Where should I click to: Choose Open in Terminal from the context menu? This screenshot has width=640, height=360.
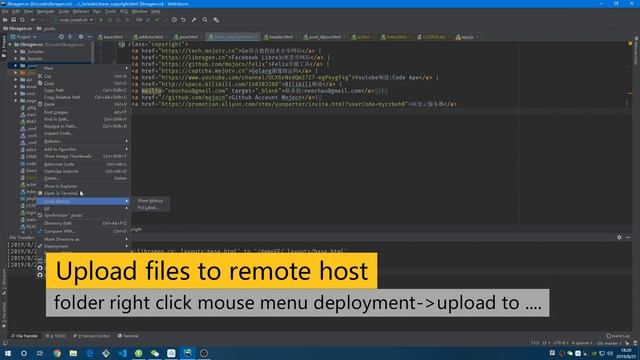click(83, 193)
